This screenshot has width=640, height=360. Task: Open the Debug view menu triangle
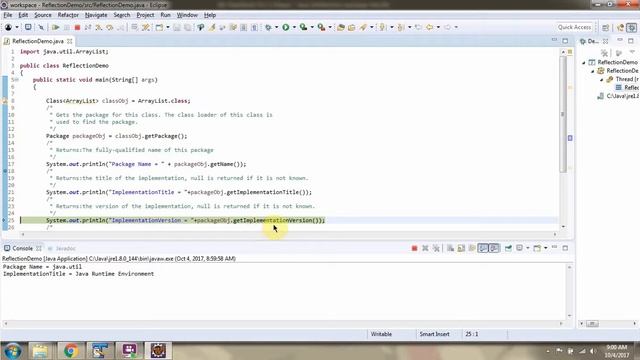[x=632, y=52]
